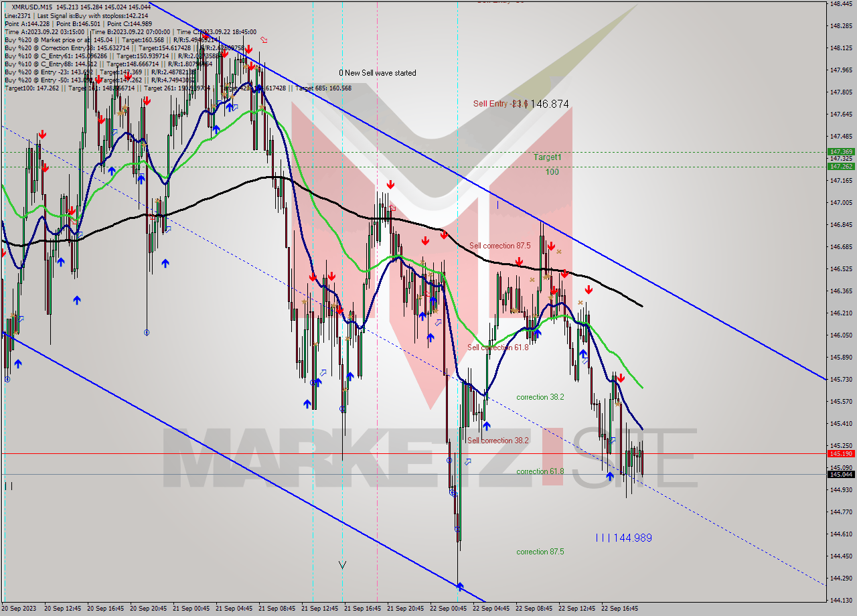Click the '22 Sep 04:45' time axis label
This screenshot has height=616, width=857.
click(491, 609)
